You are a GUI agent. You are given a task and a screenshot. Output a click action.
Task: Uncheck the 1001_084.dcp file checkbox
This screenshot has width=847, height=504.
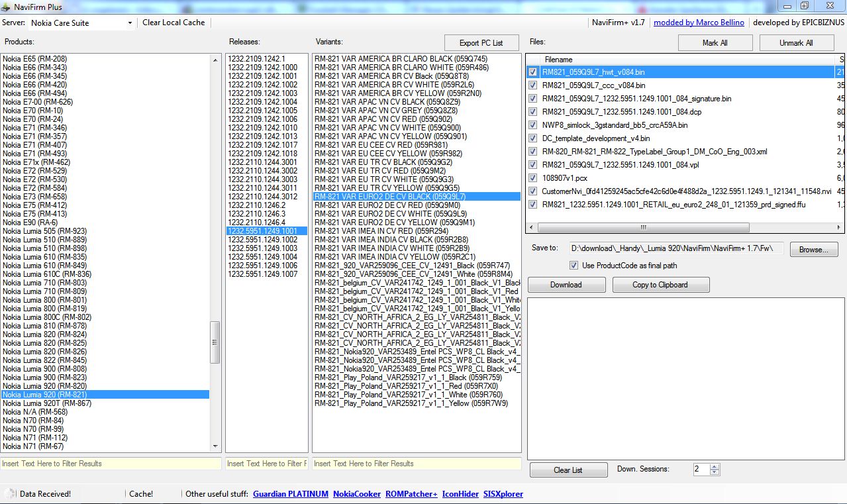click(533, 112)
